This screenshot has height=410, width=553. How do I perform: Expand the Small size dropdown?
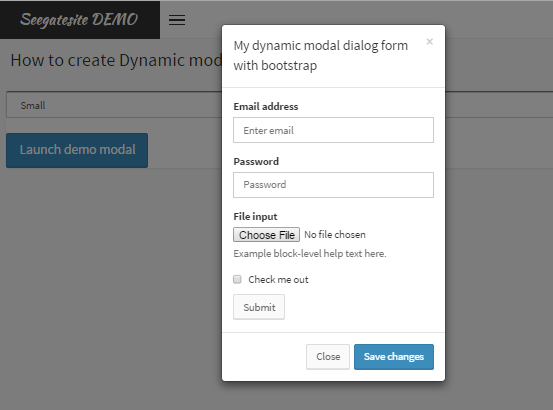point(114,105)
